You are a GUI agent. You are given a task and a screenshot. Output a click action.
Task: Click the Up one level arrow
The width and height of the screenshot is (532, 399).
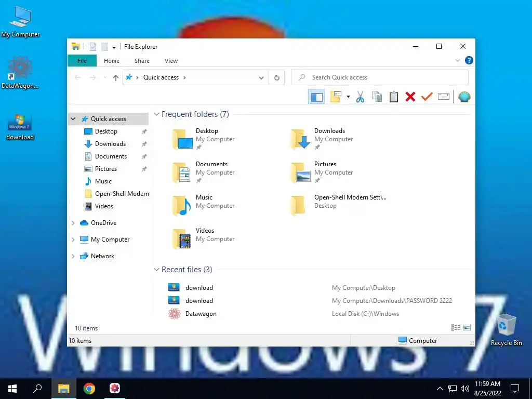(x=116, y=78)
